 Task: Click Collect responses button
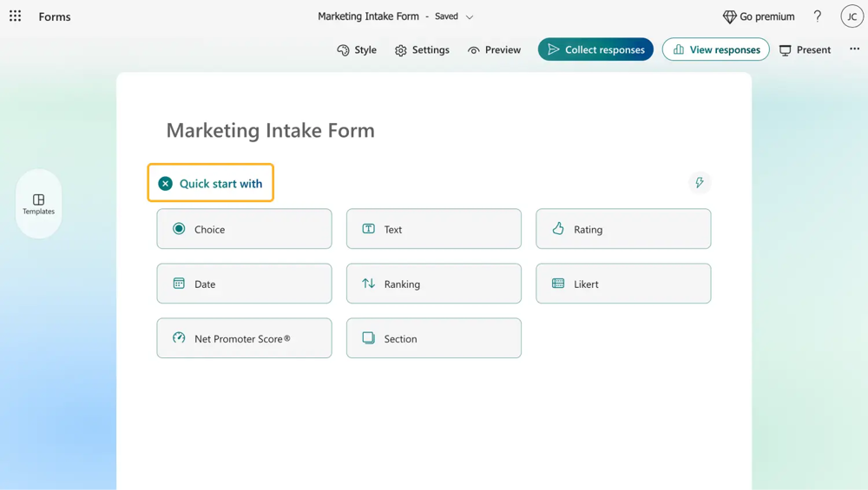tap(595, 49)
